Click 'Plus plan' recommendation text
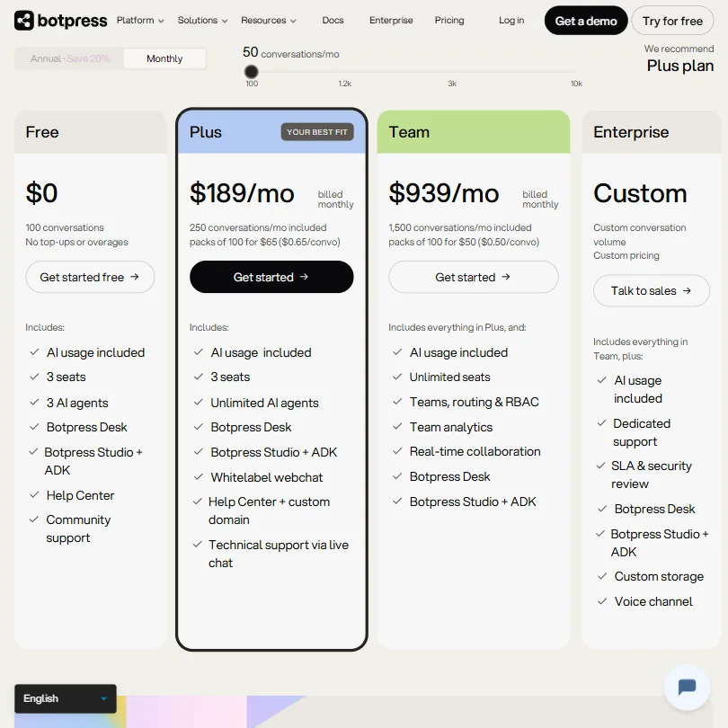The height and width of the screenshot is (728, 728). (680, 66)
